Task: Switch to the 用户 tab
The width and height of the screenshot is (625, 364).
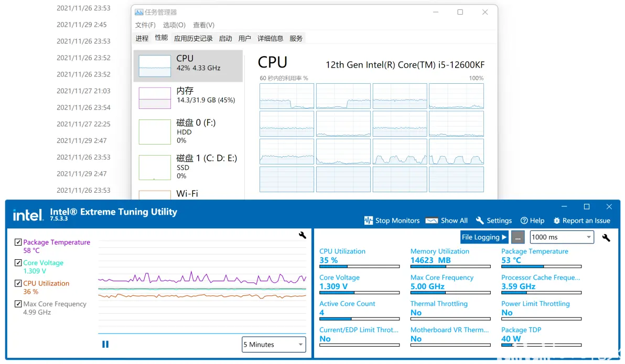Action: click(245, 38)
